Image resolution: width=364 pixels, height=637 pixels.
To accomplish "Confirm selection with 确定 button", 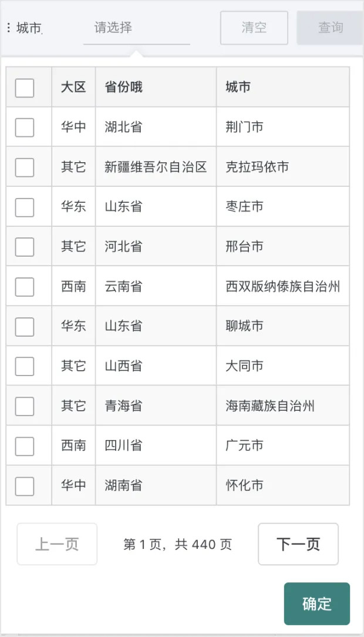I will [x=317, y=604].
